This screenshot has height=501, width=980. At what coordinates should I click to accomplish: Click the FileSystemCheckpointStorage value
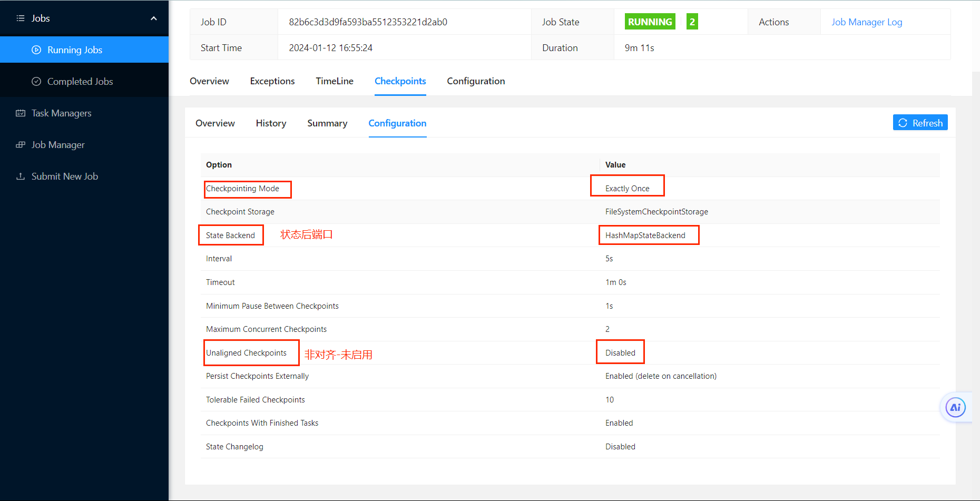point(656,212)
